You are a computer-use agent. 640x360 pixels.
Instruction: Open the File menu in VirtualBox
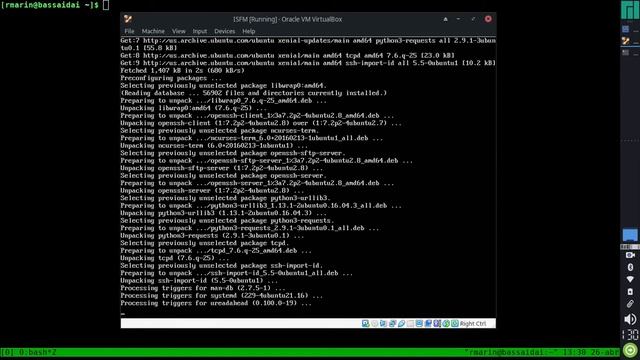pyautogui.click(x=129, y=31)
